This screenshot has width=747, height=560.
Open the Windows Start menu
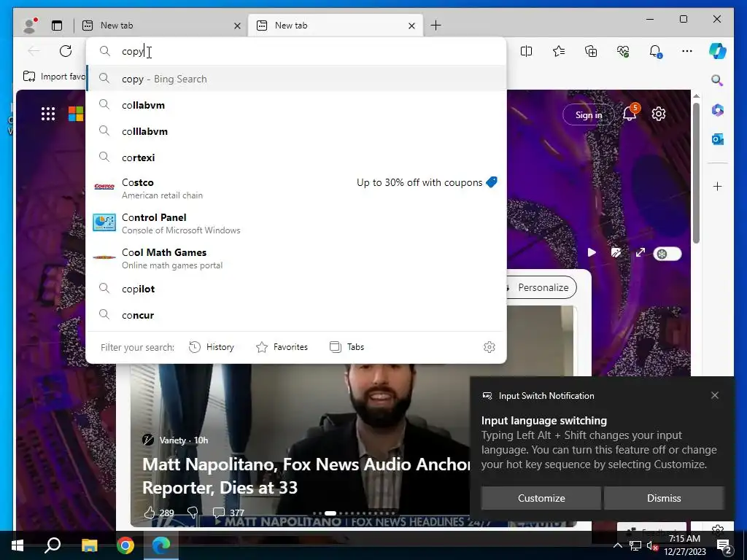[18, 545]
